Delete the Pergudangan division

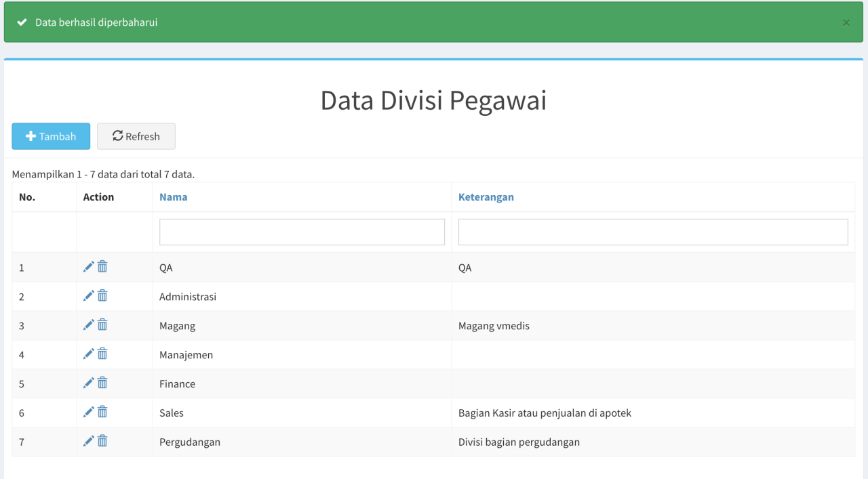click(x=102, y=442)
